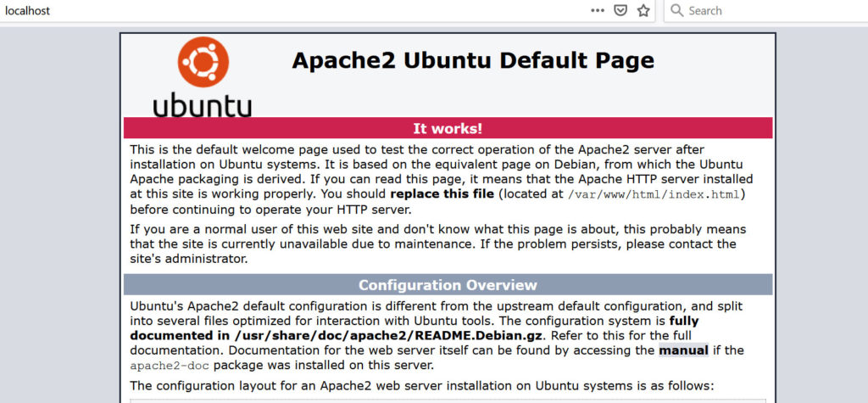The image size is (868, 403).
Task: Click the 'site's administrator.' text
Action: 189,259
